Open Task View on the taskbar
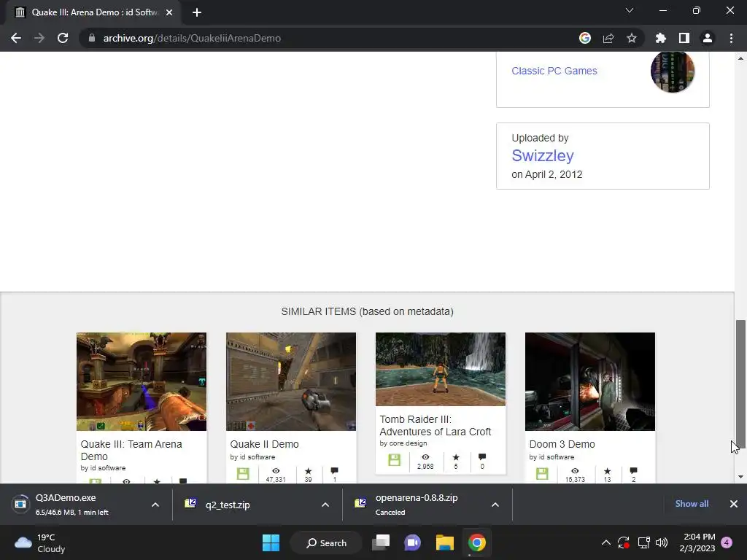The image size is (747, 560). click(381, 542)
